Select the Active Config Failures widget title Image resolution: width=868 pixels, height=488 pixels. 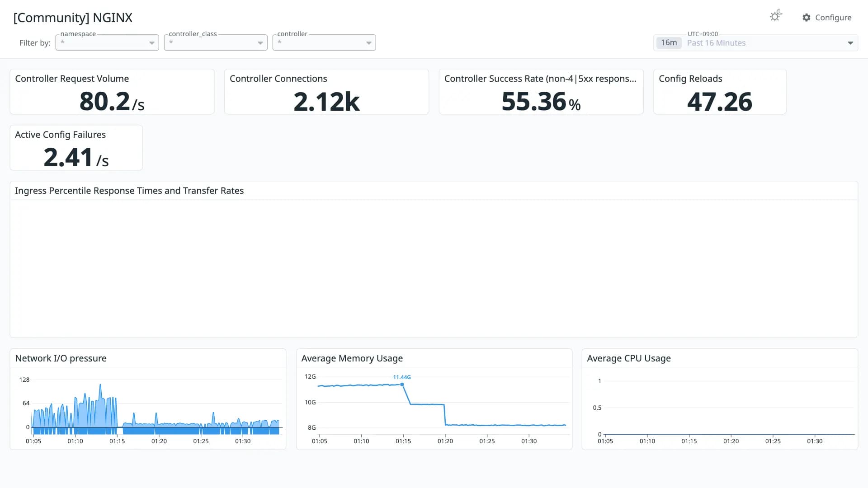pos(60,135)
